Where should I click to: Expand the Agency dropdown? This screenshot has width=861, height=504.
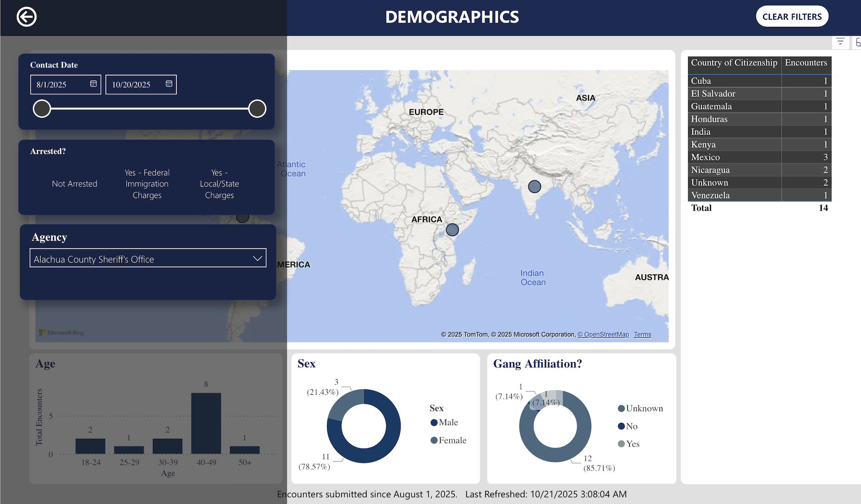pos(257,259)
